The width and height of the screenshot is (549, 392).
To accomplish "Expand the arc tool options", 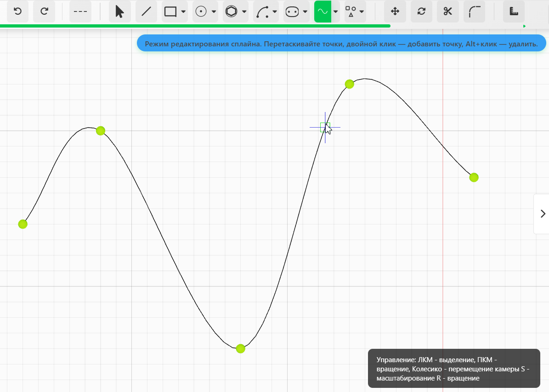I will pyautogui.click(x=275, y=11).
